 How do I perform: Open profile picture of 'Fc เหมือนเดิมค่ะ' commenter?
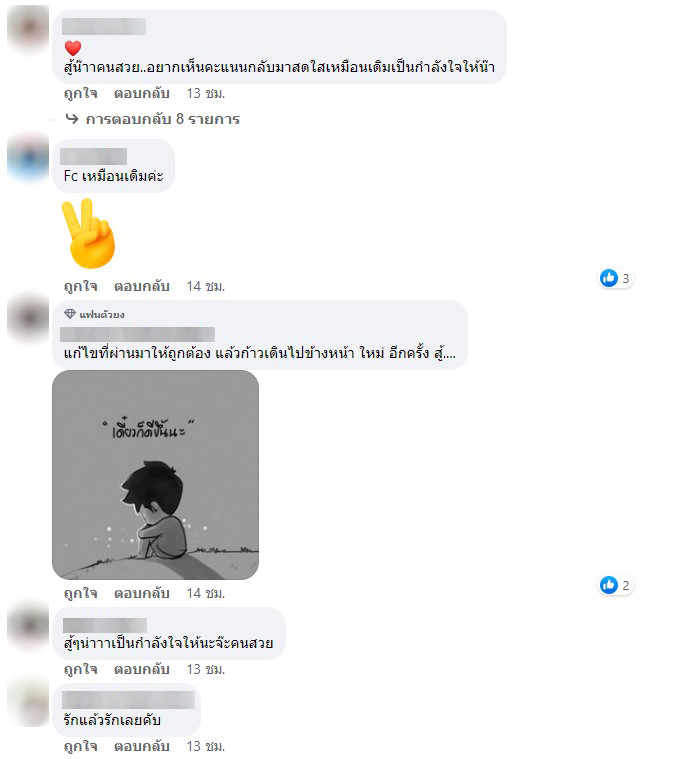[x=28, y=158]
